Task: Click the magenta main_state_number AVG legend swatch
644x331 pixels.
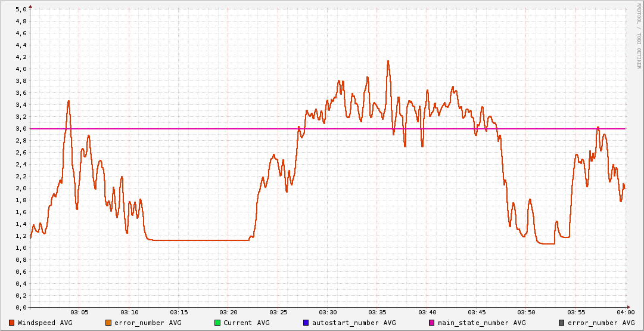Action: [x=432, y=323]
